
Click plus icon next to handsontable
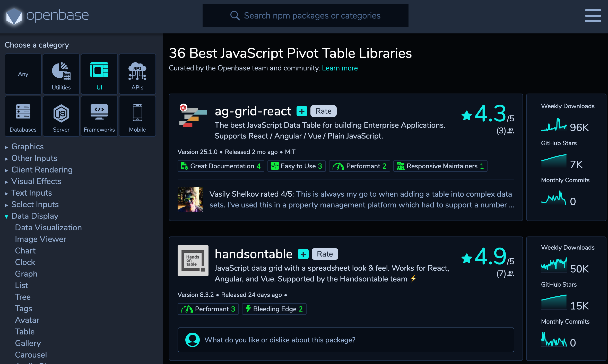303,254
